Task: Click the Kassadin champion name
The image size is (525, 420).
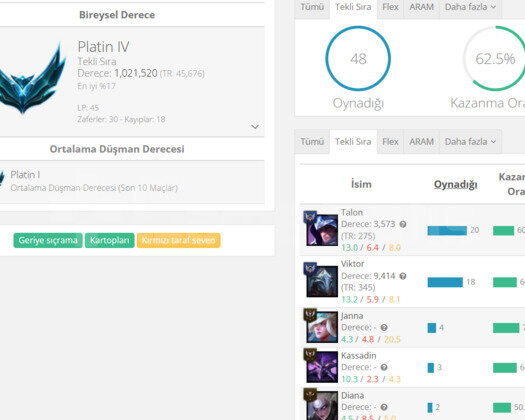Action: (359, 356)
